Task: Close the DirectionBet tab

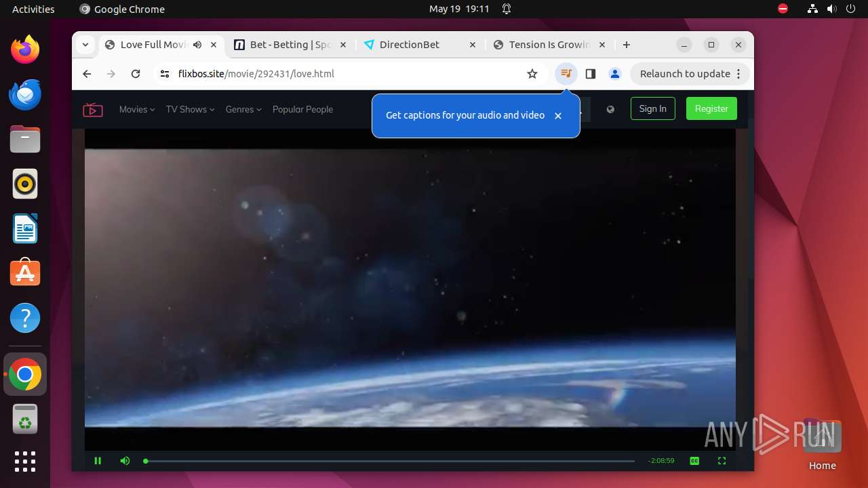Action: 473,45
